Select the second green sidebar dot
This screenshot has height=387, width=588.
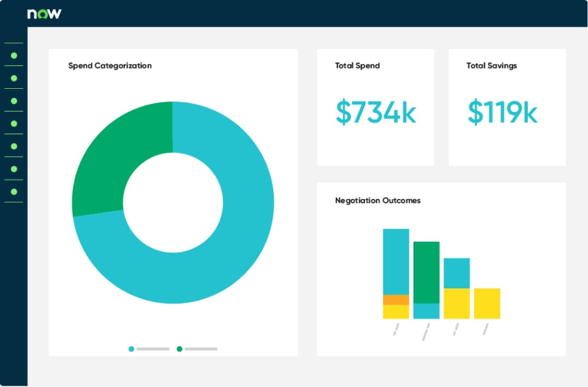point(14,78)
